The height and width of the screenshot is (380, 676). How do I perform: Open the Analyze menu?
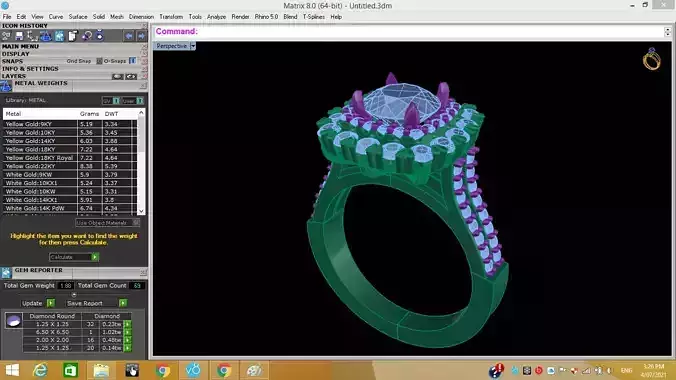coord(216,17)
